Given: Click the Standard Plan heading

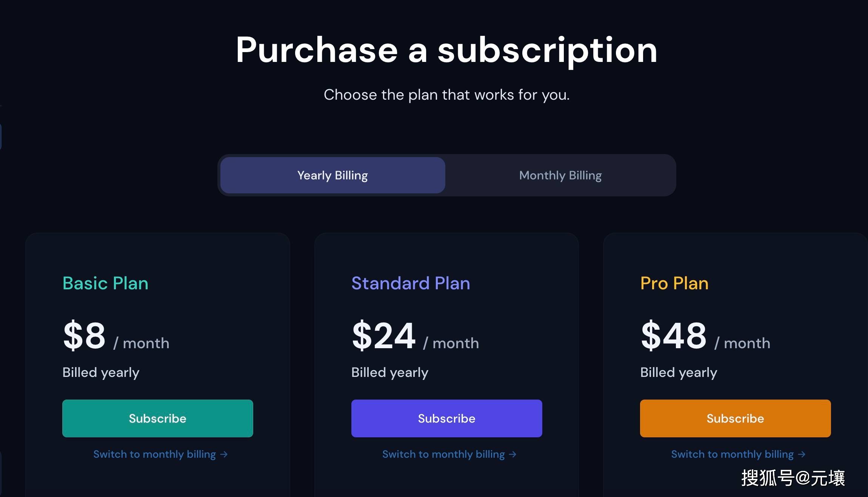Looking at the screenshot, I should tap(411, 283).
